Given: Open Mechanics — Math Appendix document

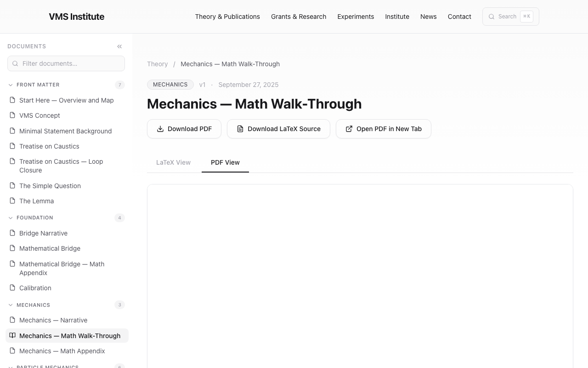Looking at the screenshot, I should (x=67, y=351).
